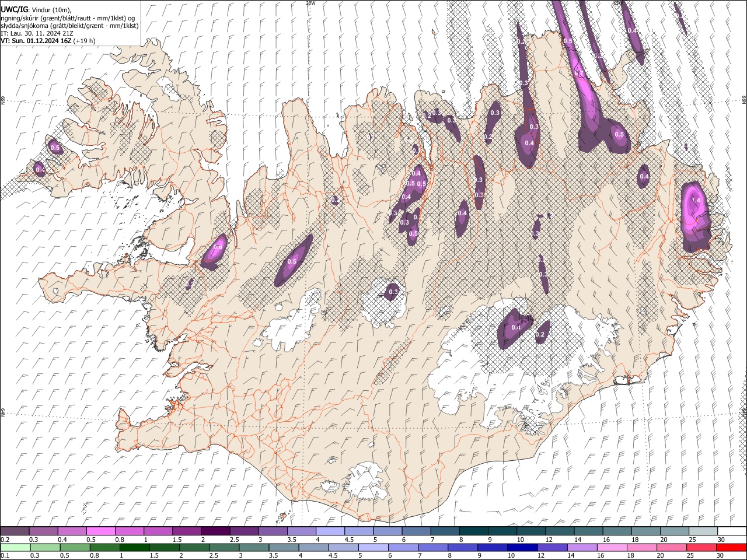Click the 'slydda/snjókoma' legend description line
Screen dimensions: 747x560
[70, 26]
